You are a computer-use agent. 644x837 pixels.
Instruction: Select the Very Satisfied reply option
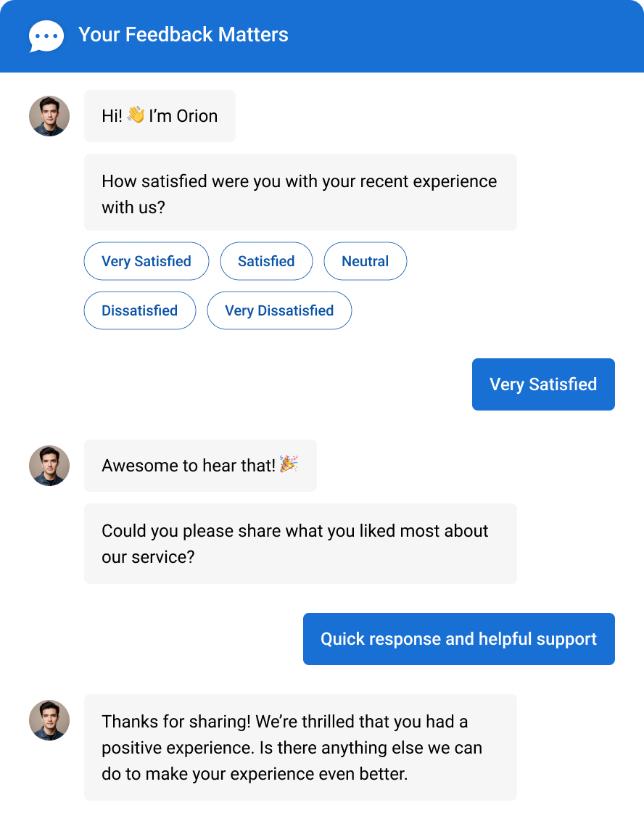(146, 261)
